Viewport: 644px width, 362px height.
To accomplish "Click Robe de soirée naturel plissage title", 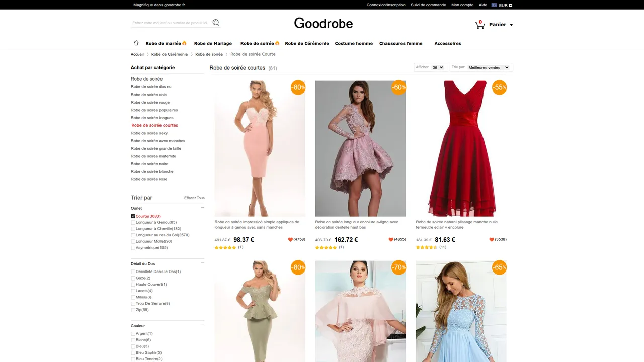I will point(457,225).
